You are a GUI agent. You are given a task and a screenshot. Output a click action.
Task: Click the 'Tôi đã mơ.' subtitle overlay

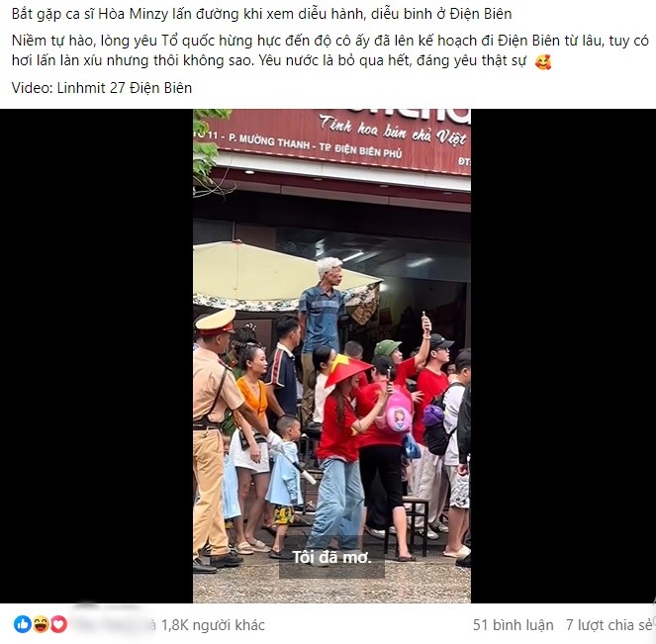click(331, 557)
